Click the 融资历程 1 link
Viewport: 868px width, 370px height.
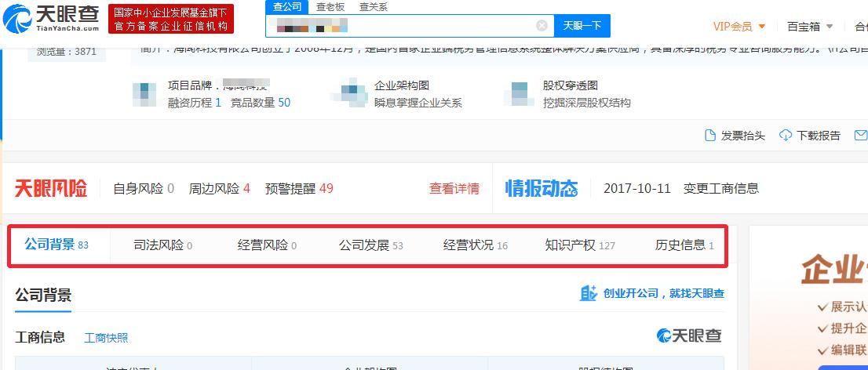(195, 103)
